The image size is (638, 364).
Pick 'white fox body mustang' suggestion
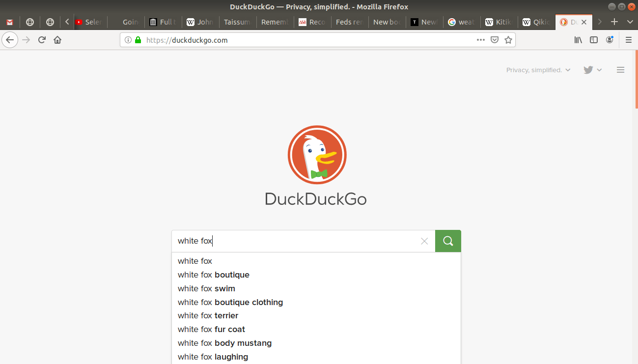[316, 343]
